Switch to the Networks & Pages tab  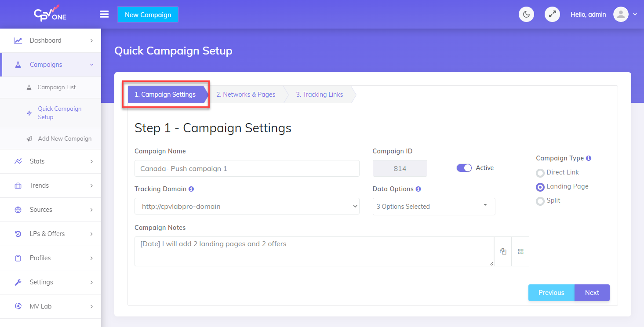(x=246, y=94)
